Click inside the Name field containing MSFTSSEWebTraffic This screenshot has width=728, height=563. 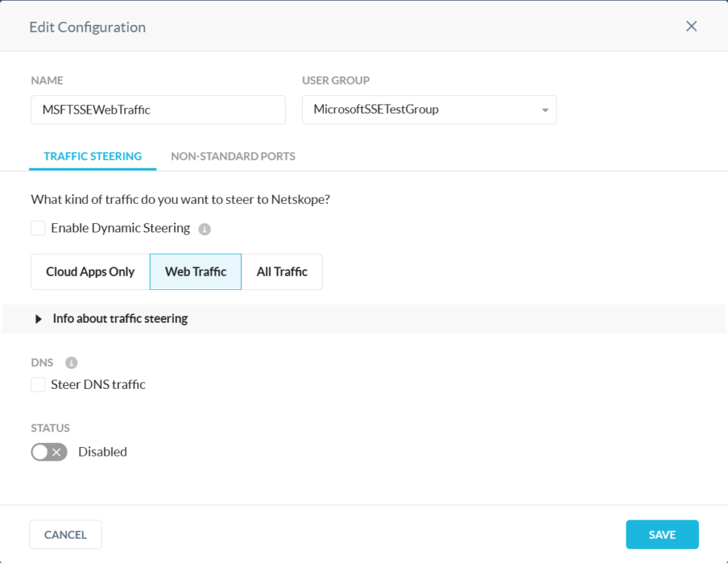pos(158,109)
